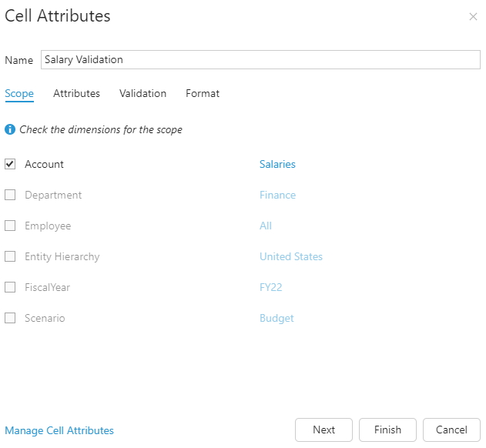Close the Cell Attributes dialog with X
Viewport: 486px width, 448px height.
coord(473,16)
